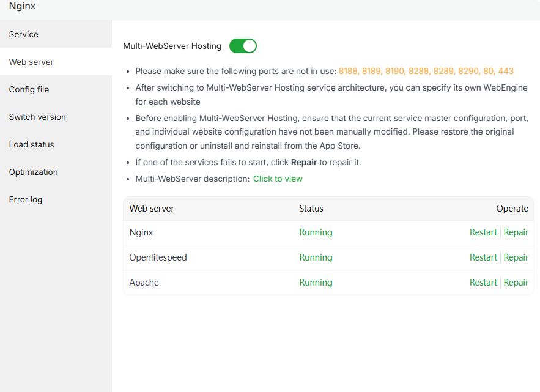This screenshot has height=392, width=540.
Task: Open the Service tab in the sidebar
Action: [24, 34]
